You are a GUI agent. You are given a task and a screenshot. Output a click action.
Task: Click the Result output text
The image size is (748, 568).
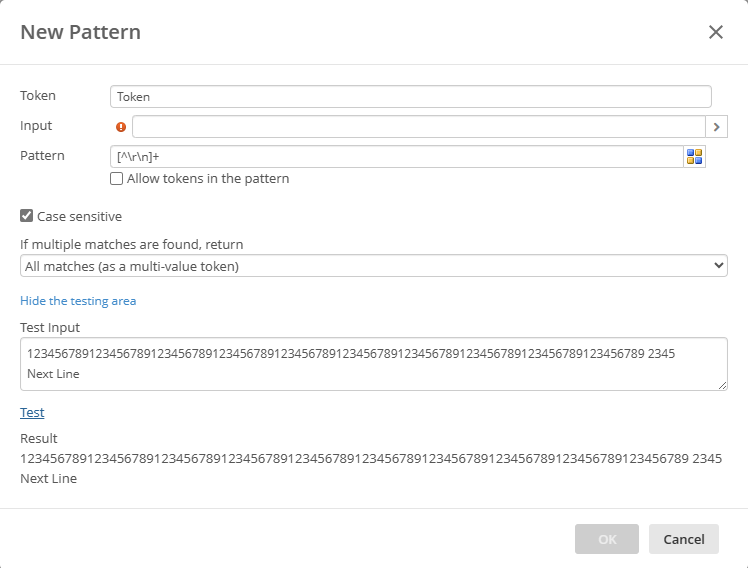[x=371, y=459]
